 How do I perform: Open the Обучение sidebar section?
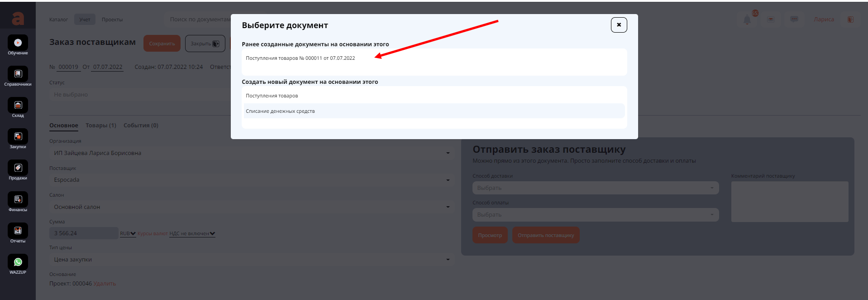tap(18, 44)
